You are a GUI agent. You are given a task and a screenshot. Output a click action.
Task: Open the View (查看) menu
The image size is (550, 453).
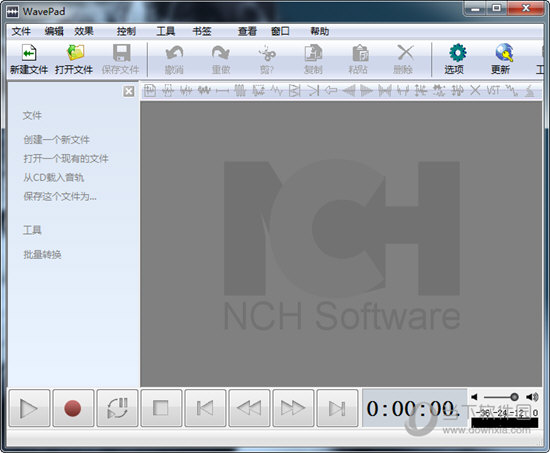pyautogui.click(x=247, y=32)
